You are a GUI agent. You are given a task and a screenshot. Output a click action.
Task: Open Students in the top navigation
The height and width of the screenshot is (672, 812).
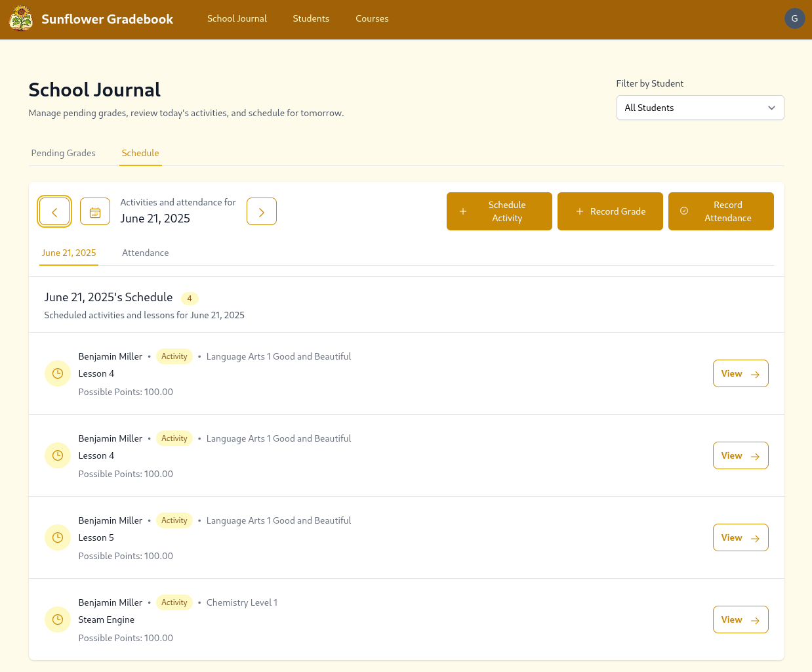tap(311, 18)
